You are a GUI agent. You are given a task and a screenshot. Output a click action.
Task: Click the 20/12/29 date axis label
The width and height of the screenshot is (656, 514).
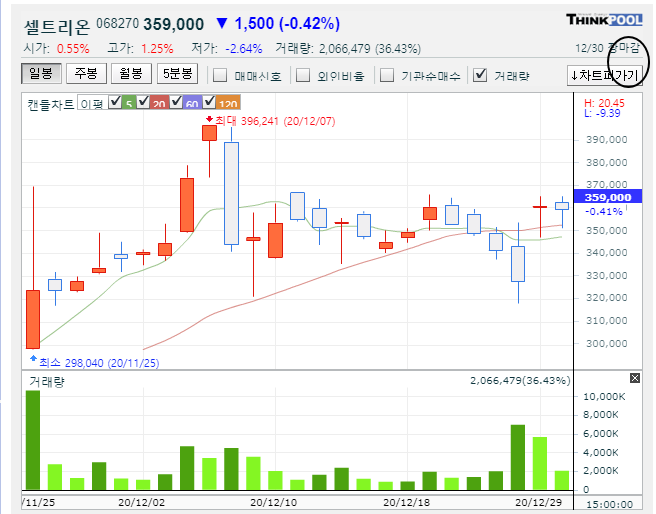click(x=538, y=502)
